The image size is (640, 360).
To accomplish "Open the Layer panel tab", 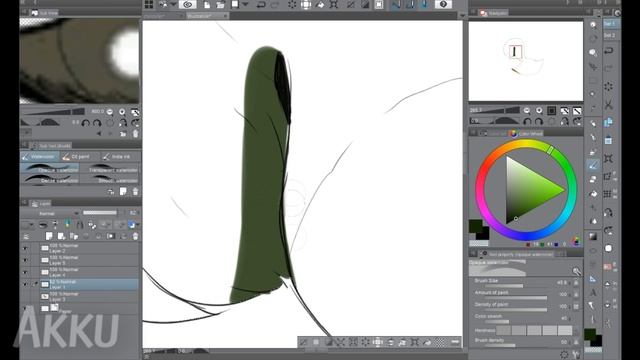I will point(41,203).
